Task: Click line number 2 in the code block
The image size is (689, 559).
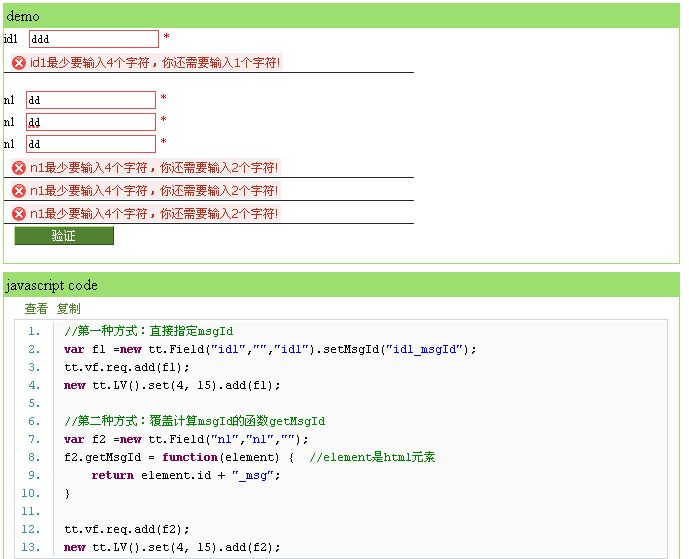Action: coord(34,349)
